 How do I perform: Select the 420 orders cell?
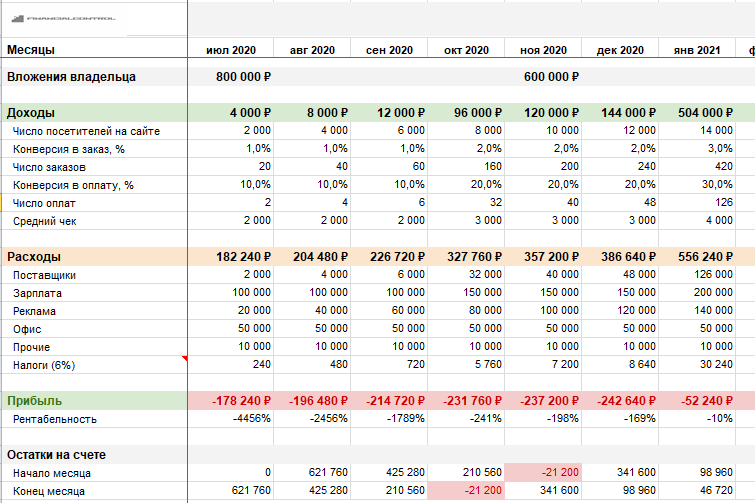(x=697, y=167)
